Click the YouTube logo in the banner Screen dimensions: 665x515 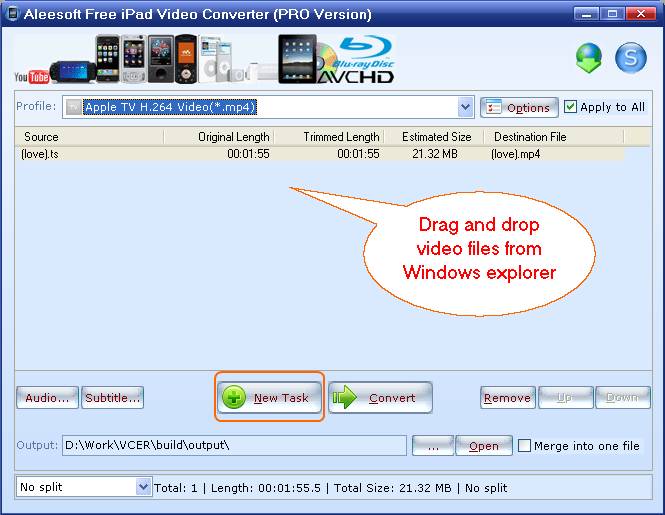[31, 77]
